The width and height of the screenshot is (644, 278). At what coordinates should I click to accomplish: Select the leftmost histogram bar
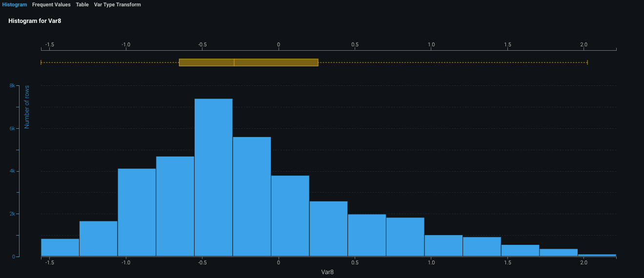coord(60,247)
